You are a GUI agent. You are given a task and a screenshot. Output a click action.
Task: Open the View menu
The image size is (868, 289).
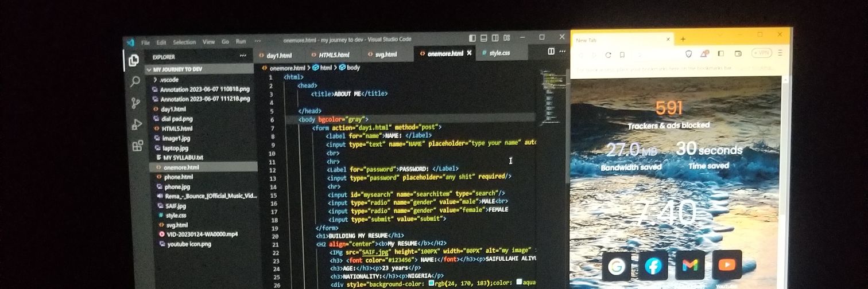point(208,42)
